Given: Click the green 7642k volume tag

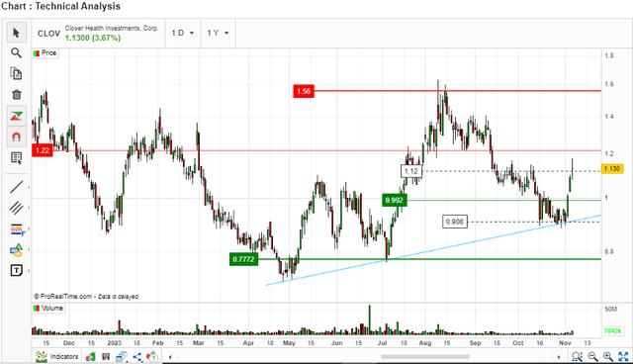Looking at the screenshot, I should (x=612, y=331).
